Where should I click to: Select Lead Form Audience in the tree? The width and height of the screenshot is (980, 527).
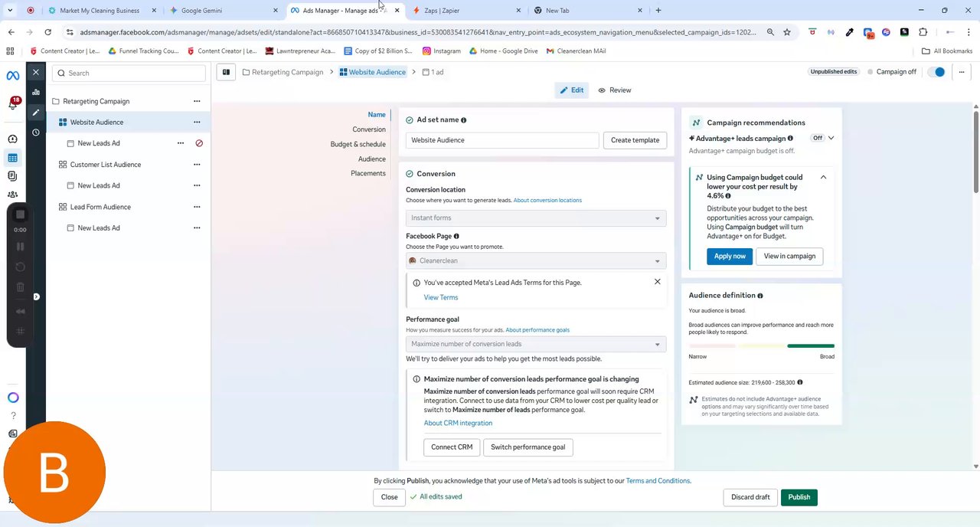tap(100, 207)
